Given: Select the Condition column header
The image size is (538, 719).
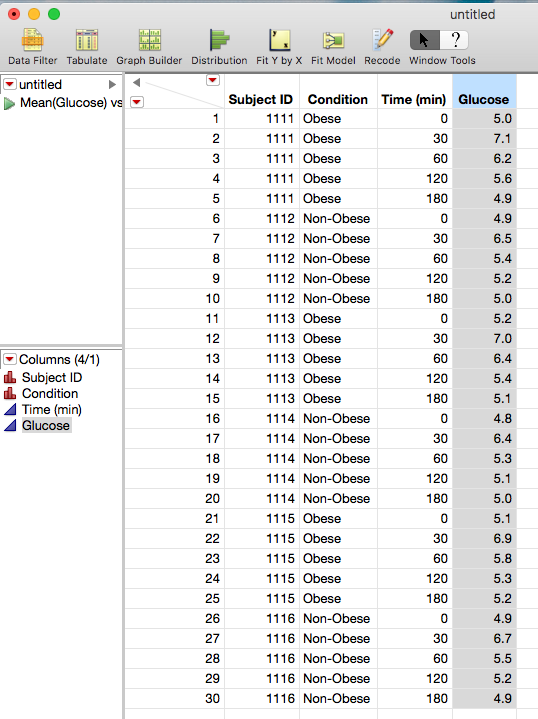Looking at the screenshot, I should coord(338,100).
